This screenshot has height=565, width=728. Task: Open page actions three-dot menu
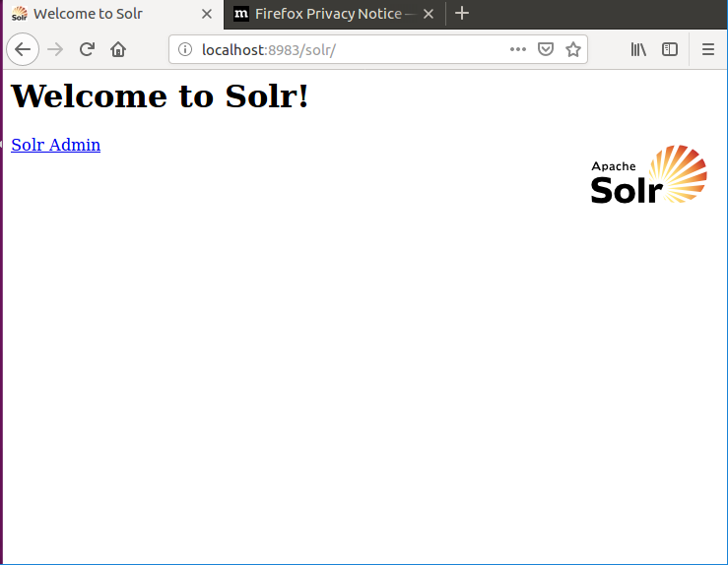[x=518, y=49]
